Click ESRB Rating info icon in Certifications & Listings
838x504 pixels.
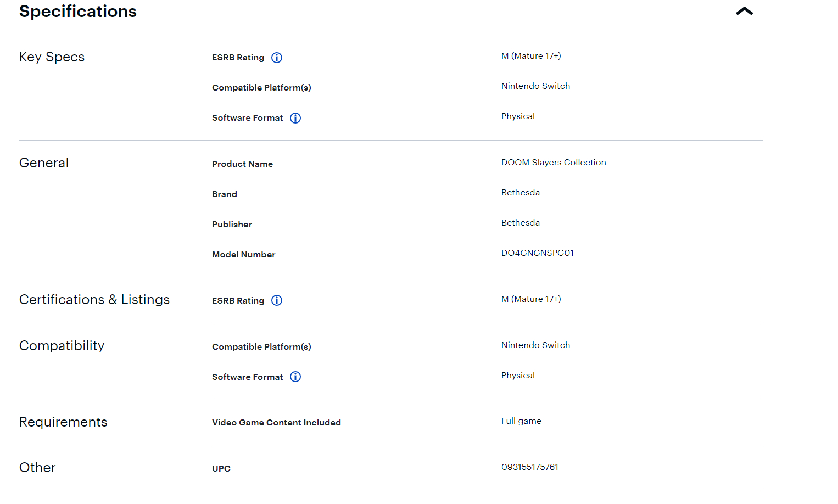[x=277, y=300]
